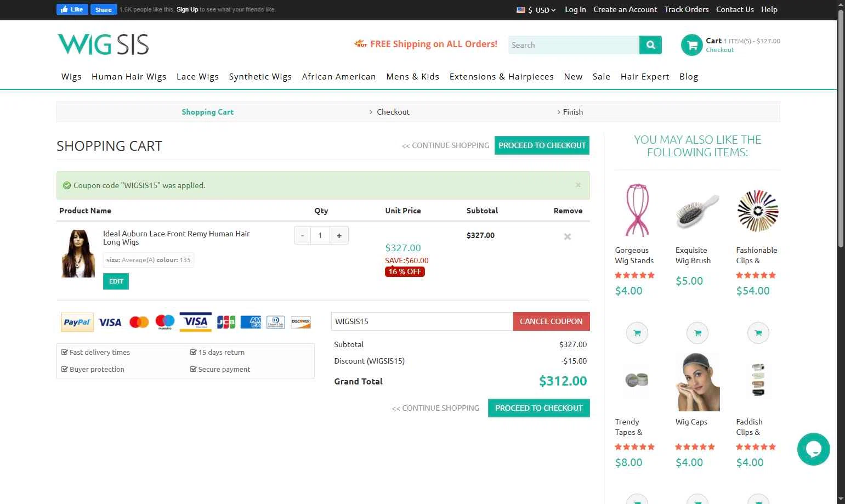This screenshot has height=504, width=845.
Task: Click the search field
Action: pyautogui.click(x=574, y=45)
